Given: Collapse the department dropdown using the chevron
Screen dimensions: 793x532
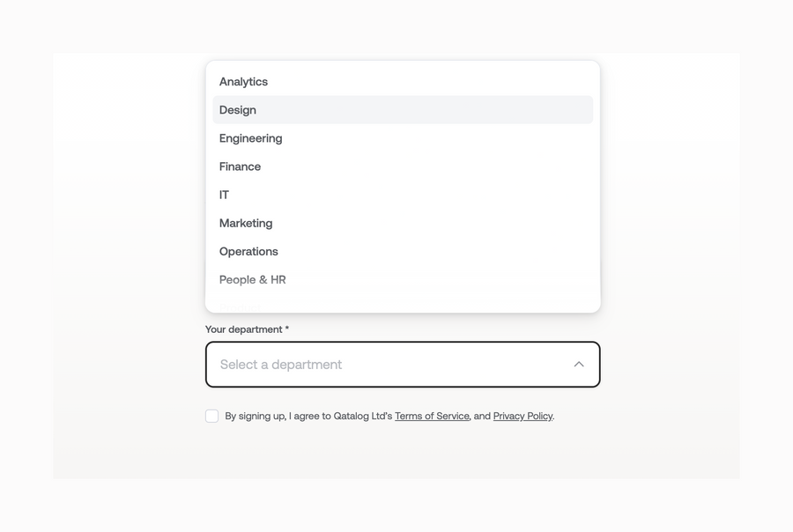Looking at the screenshot, I should [578, 363].
